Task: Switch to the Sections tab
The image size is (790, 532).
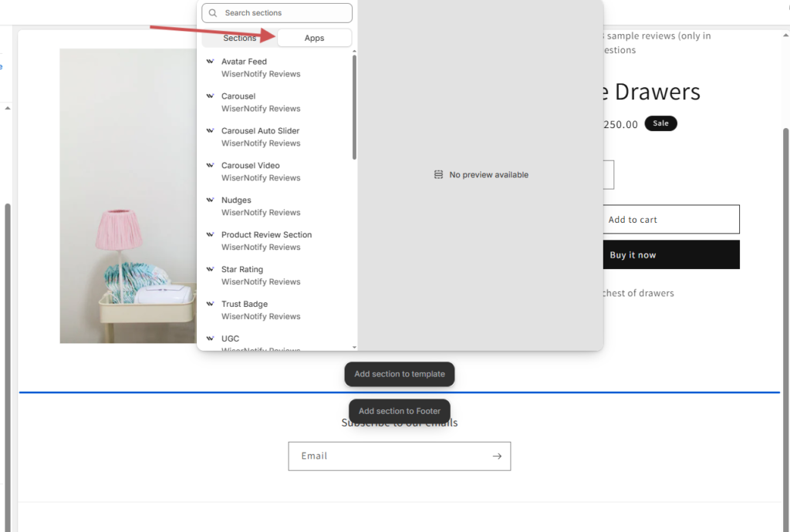Action: tap(239, 38)
